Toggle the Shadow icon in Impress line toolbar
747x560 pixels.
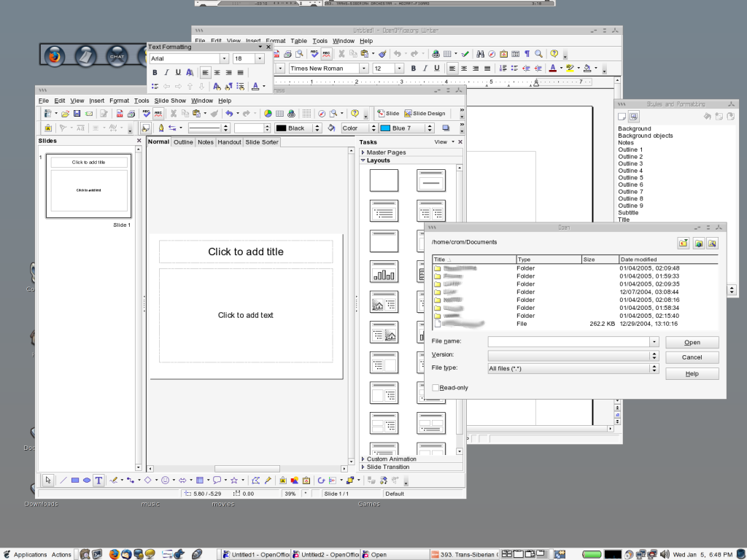pyautogui.click(x=446, y=128)
